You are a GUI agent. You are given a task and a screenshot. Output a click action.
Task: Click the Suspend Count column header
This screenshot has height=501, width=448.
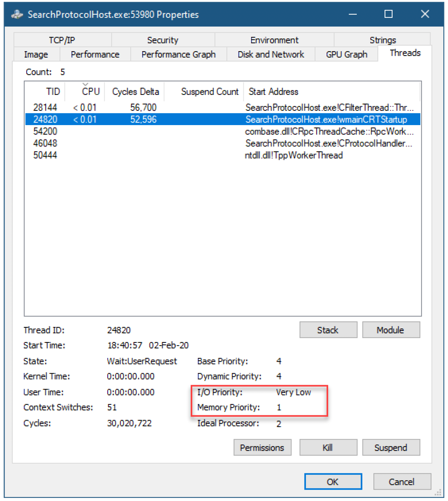tap(204, 92)
